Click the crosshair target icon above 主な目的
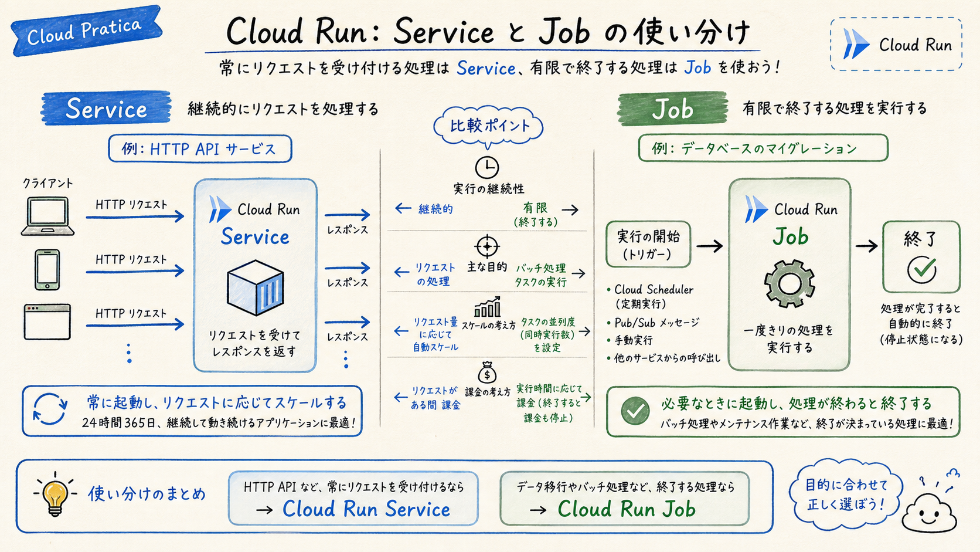 (486, 246)
